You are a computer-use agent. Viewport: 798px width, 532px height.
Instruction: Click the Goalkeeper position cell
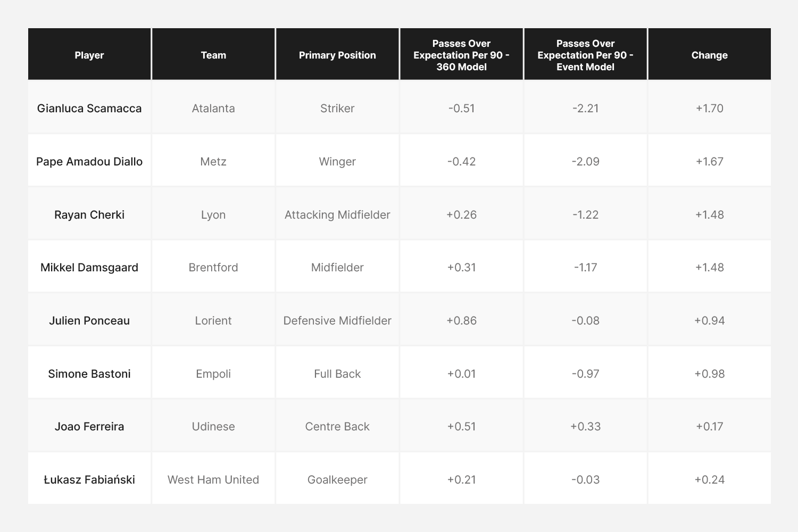(337, 479)
